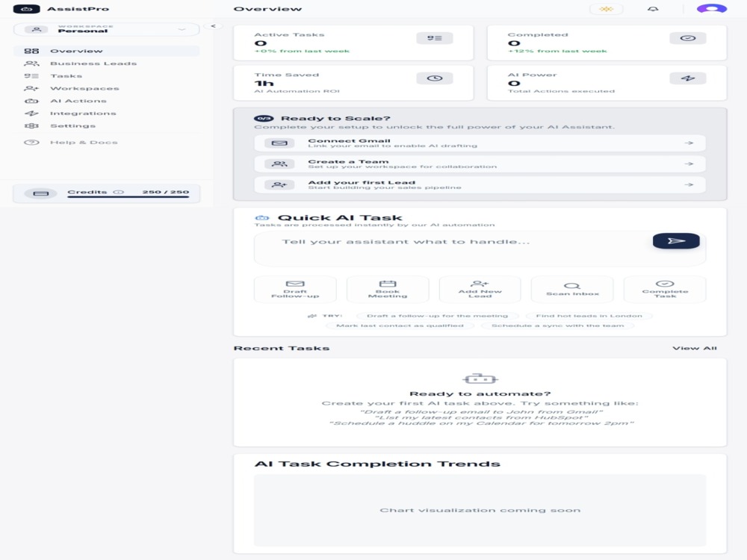Click the Integrations lightning icon in sidebar
The height and width of the screenshot is (560, 747).
[x=31, y=113]
